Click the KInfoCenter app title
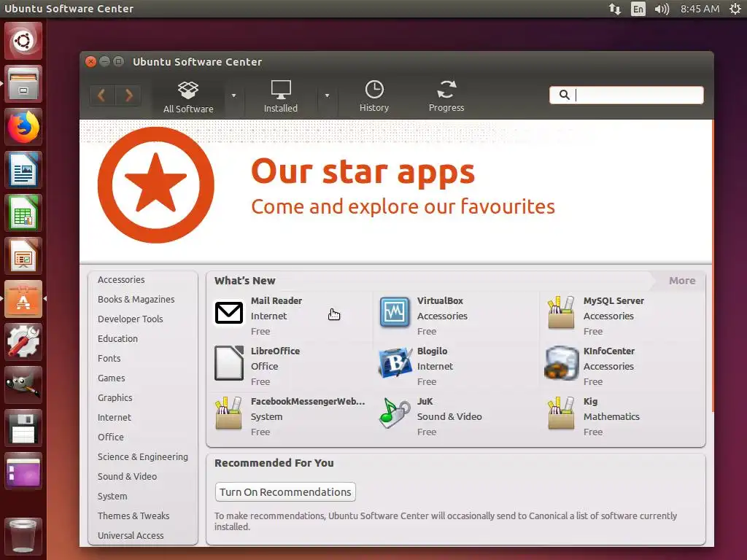747x560 pixels. [609, 351]
